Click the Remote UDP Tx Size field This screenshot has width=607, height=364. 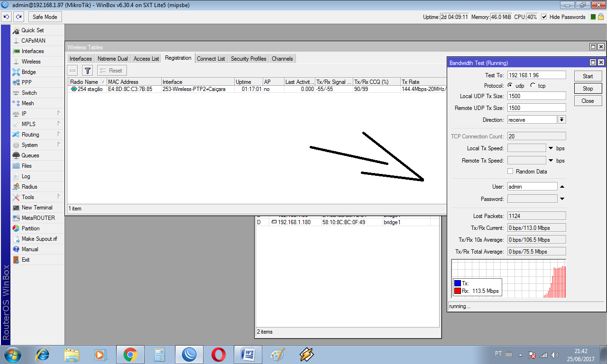pos(536,108)
